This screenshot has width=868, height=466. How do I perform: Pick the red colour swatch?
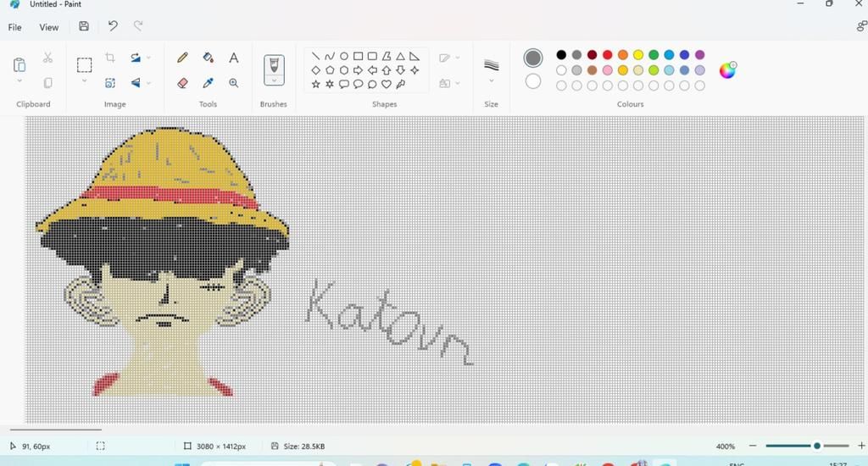point(608,55)
